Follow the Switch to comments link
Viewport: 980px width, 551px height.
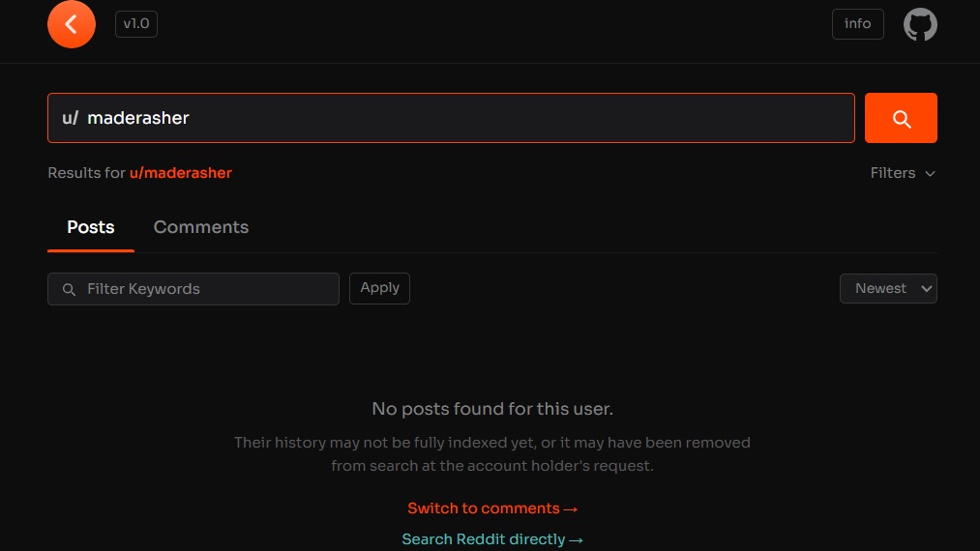(492, 508)
